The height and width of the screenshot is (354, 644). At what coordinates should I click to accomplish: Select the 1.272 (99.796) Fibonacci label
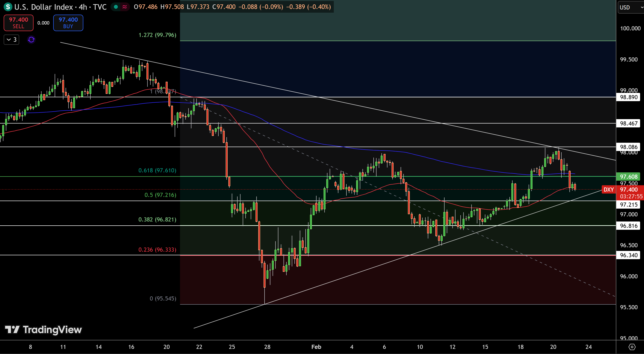click(x=157, y=35)
